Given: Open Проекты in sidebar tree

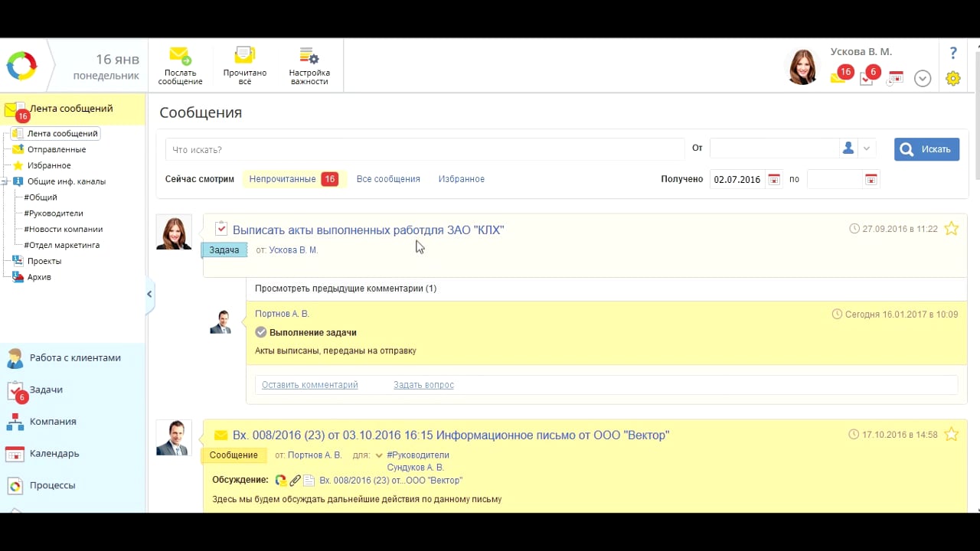Looking at the screenshot, I should point(44,261).
